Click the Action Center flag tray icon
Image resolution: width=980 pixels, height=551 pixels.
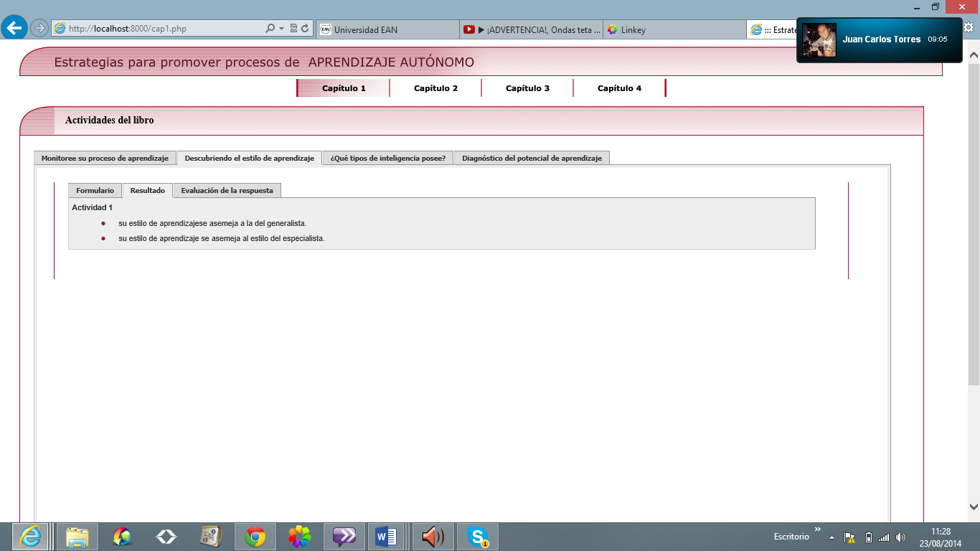coord(849,537)
